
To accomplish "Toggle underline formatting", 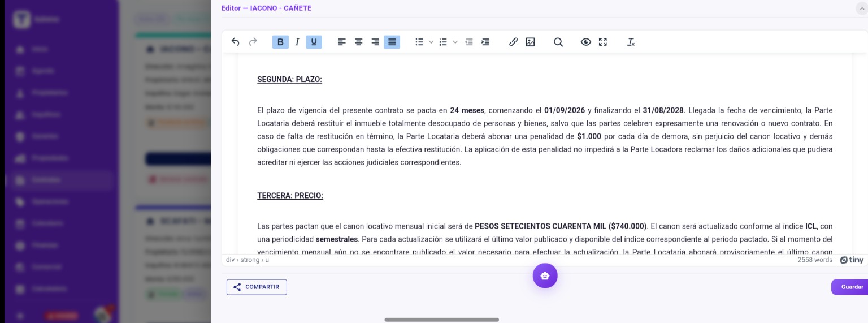I will click(x=314, y=42).
